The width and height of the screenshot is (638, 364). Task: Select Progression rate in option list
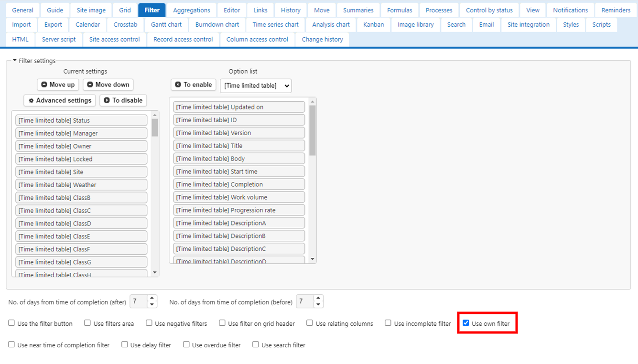click(x=239, y=210)
